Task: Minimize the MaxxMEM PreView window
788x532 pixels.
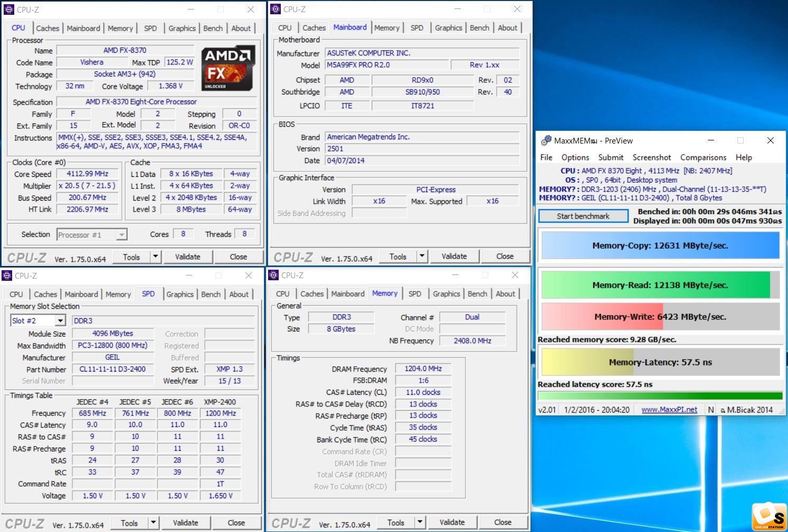Action: (711, 140)
